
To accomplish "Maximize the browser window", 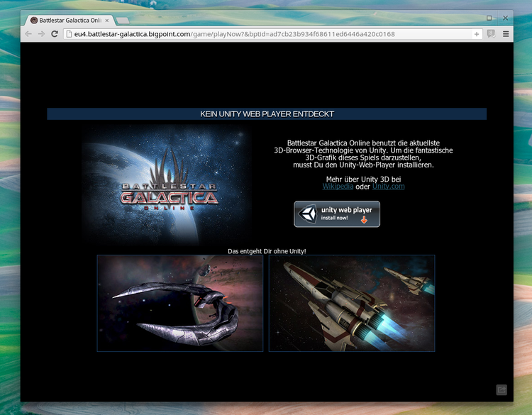I will pos(489,17).
